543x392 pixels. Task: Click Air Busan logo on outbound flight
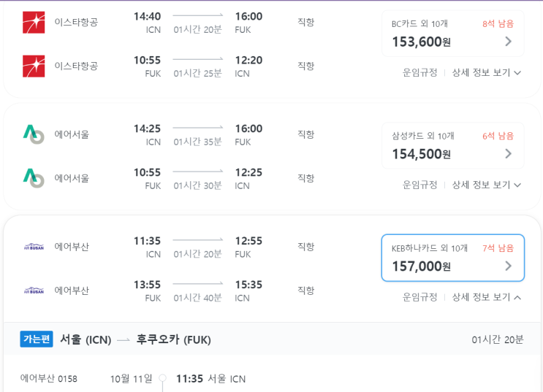coord(34,247)
